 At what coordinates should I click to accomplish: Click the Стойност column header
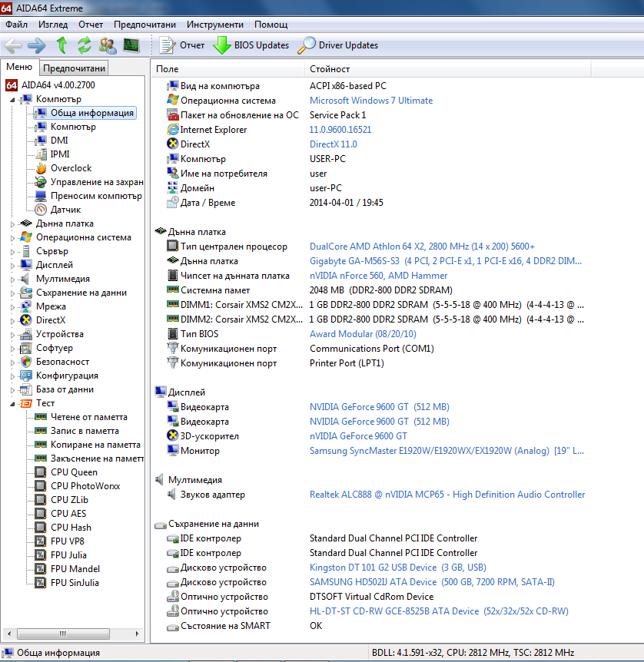tap(448, 69)
